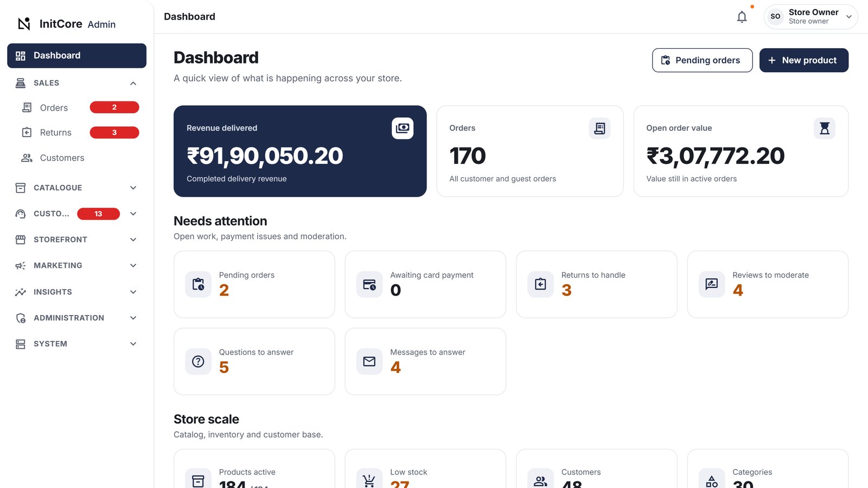Click the Returns to handle icon
The width and height of the screenshot is (868, 488).
pos(541,284)
